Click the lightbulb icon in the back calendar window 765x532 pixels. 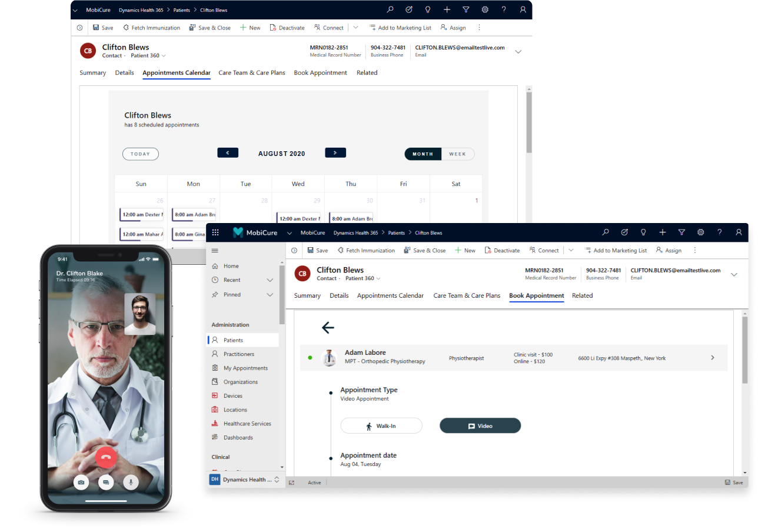click(428, 10)
